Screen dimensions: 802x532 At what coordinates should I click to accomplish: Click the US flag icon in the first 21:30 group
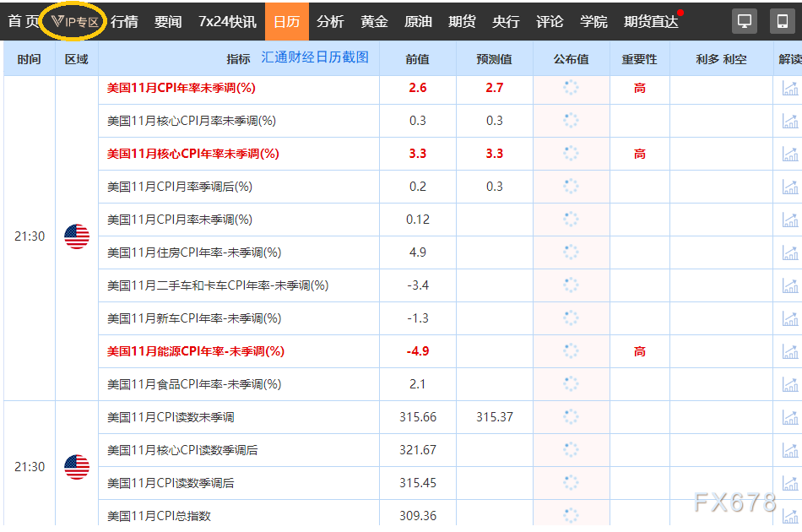coord(77,236)
